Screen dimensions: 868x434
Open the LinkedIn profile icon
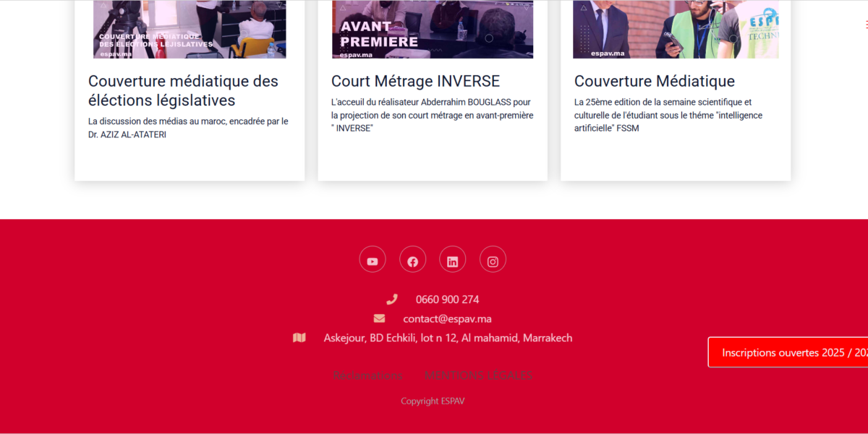click(453, 260)
